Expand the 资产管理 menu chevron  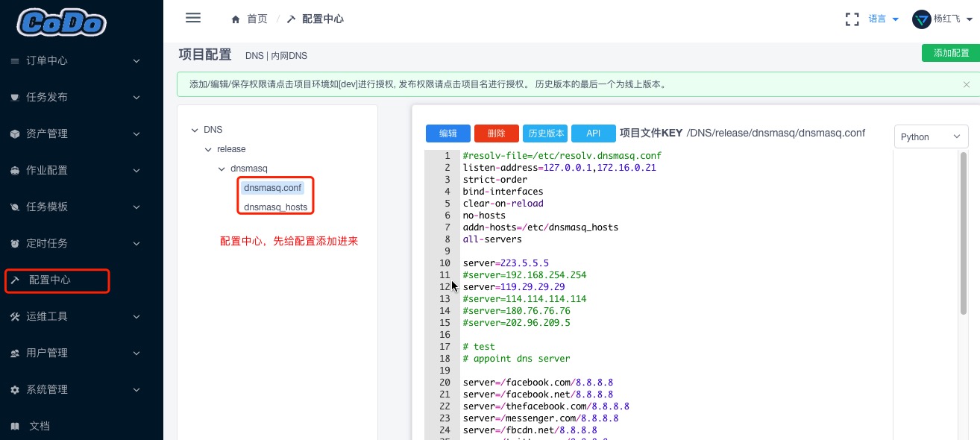point(136,134)
